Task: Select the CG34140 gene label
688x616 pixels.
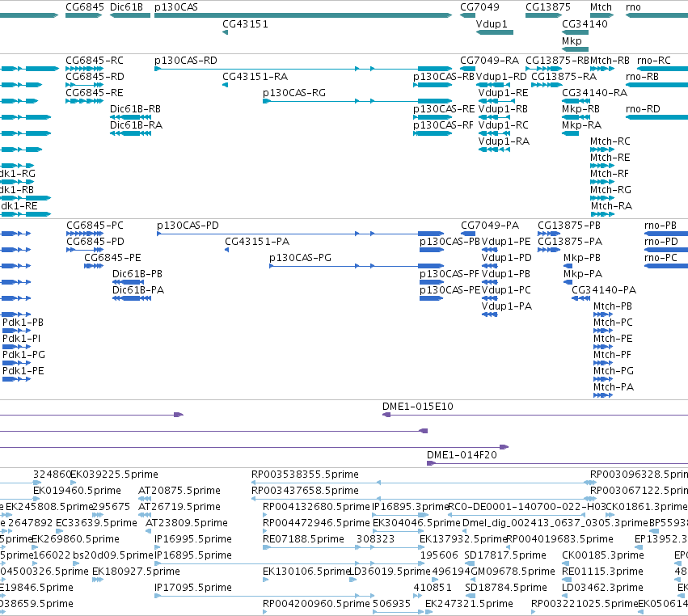Action: coord(585,24)
